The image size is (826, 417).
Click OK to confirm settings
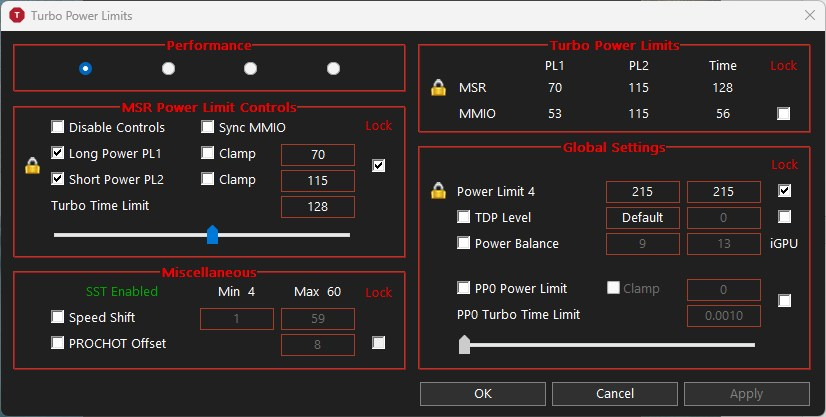(x=483, y=394)
